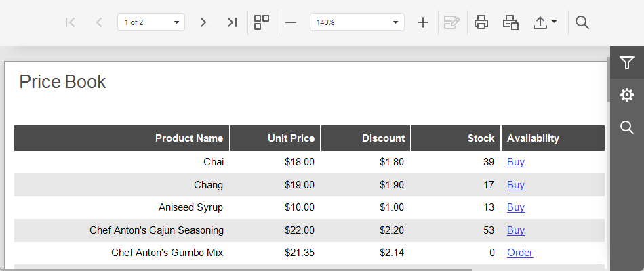
Task: Click the Buy link for Aniseed Syrup
Action: 516,207
